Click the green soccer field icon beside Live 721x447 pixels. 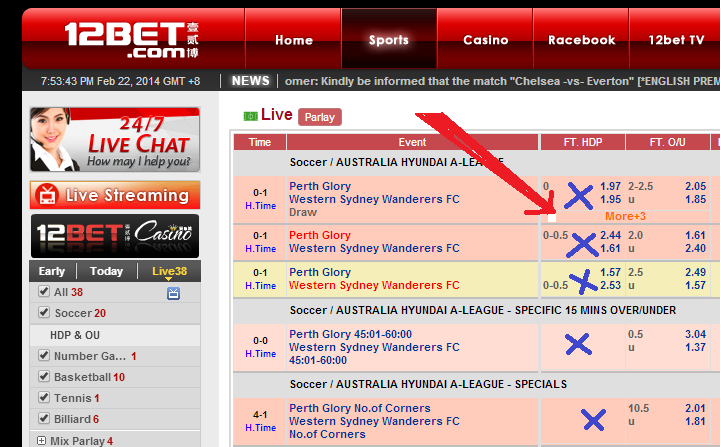tap(250, 116)
